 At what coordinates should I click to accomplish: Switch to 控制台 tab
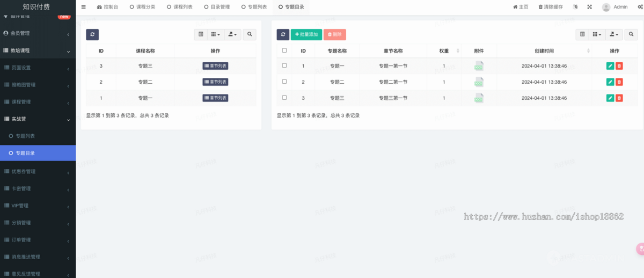(107, 7)
